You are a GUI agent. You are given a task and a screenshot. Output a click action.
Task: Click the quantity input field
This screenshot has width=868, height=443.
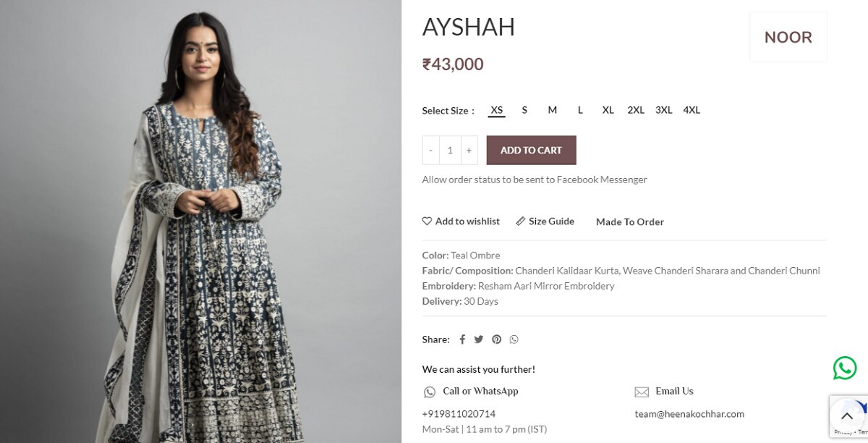pyautogui.click(x=450, y=150)
